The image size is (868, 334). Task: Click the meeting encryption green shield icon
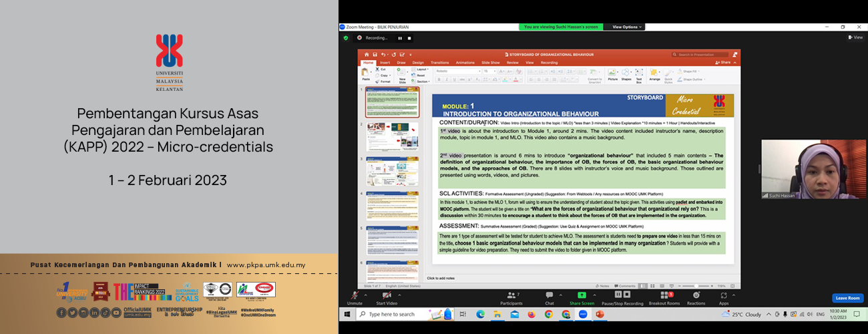tap(346, 38)
